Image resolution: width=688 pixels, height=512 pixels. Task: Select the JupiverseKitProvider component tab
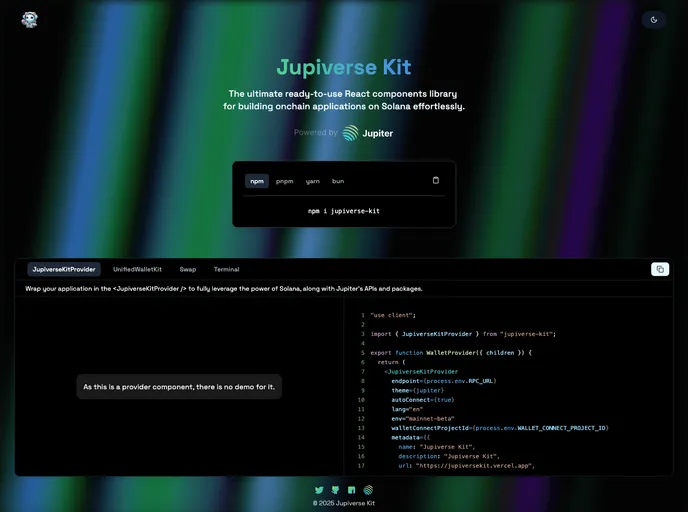tap(64, 269)
